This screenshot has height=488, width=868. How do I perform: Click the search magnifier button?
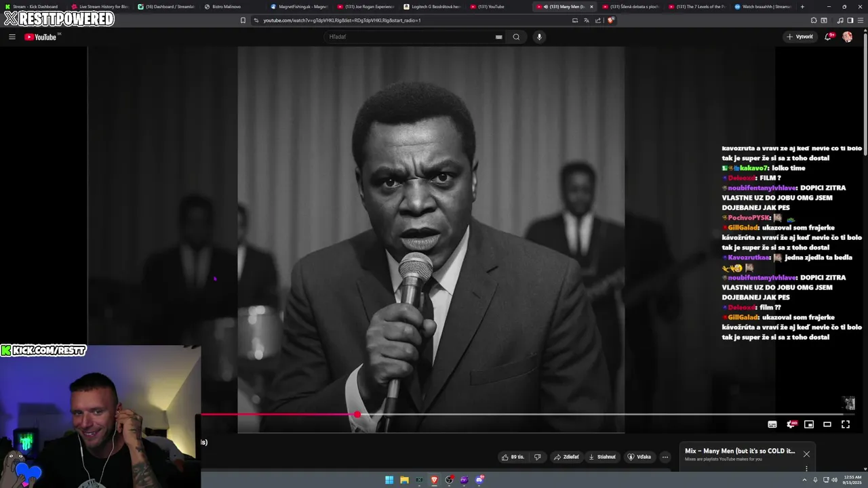click(516, 37)
